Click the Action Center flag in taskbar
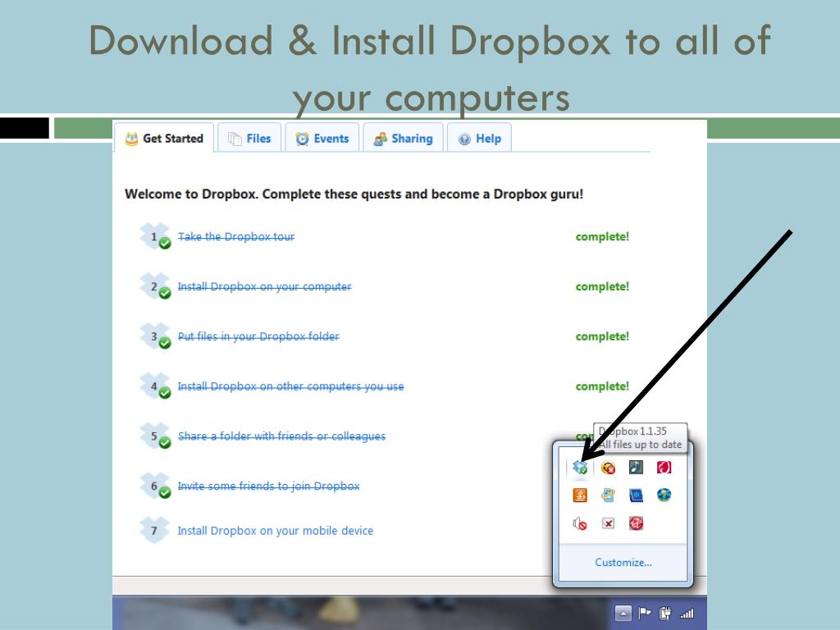 [645, 613]
